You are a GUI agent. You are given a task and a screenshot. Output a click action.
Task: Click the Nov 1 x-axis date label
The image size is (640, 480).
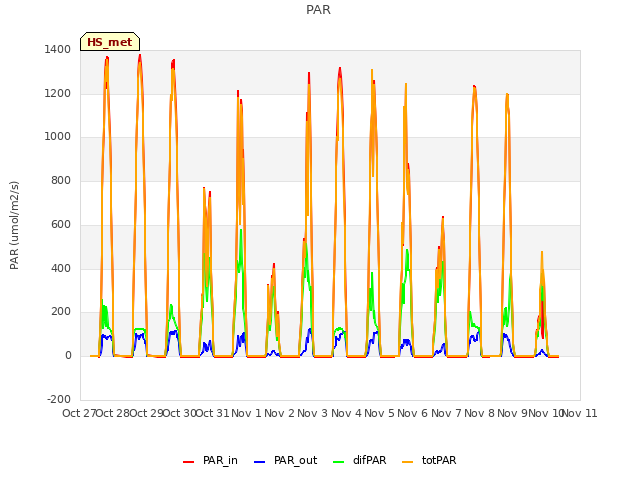[246, 413]
